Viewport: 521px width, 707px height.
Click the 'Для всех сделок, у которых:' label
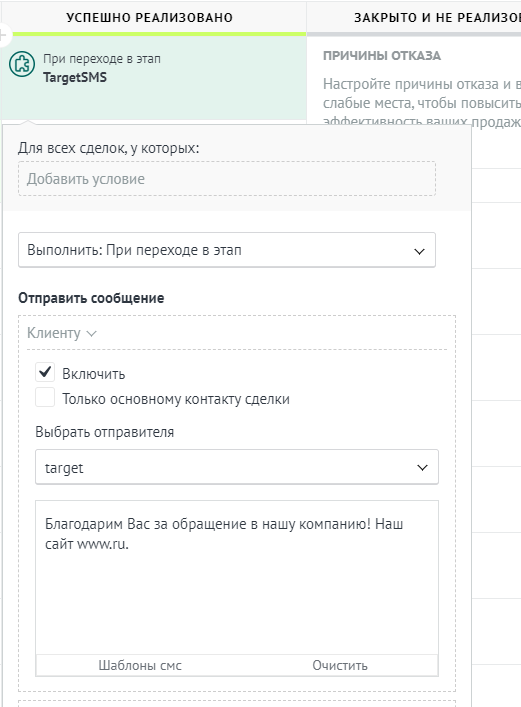(x=109, y=148)
